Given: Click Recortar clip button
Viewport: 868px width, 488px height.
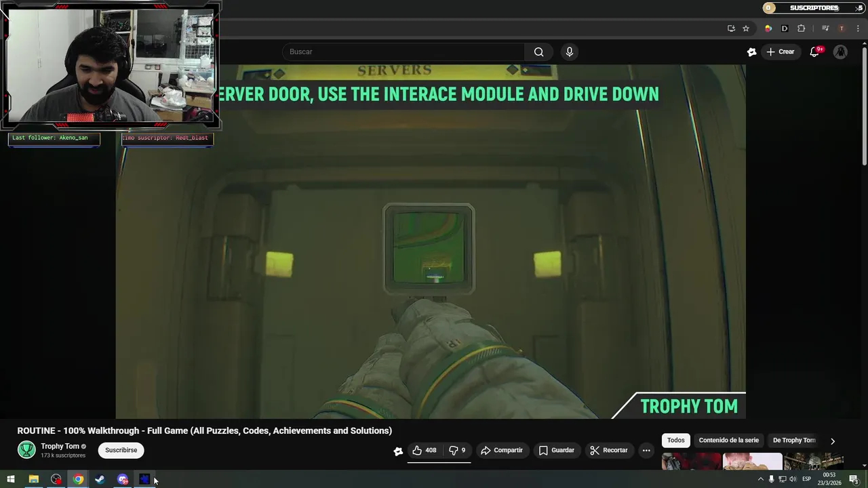Looking at the screenshot, I should pos(609,450).
